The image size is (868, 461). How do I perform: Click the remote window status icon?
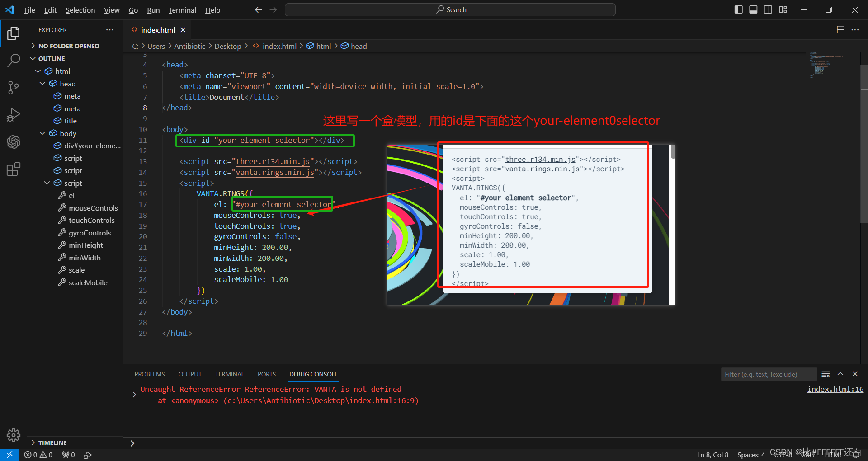click(9, 455)
